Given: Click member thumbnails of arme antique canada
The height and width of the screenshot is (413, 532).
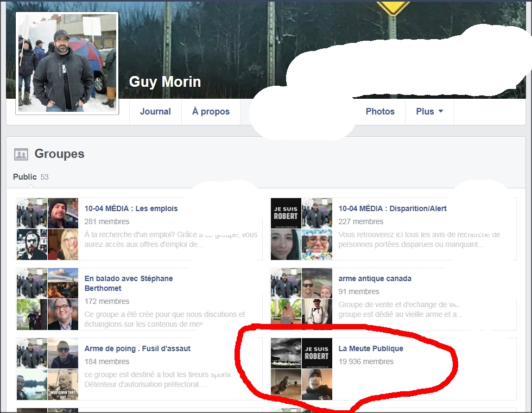Looking at the screenshot, I should 301,299.
